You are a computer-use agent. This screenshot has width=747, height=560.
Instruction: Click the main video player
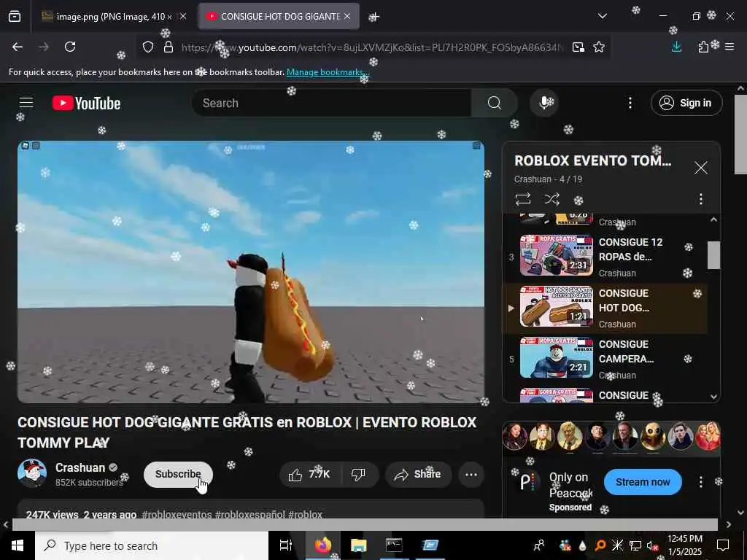pos(251,271)
